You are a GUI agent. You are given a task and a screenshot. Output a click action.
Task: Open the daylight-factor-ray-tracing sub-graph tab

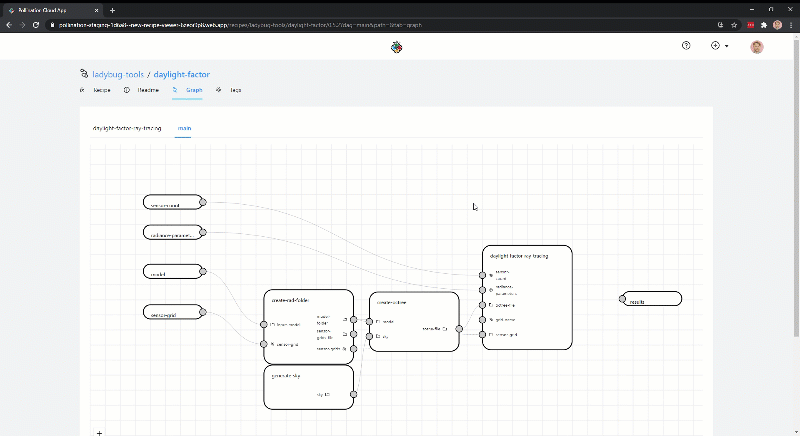pyautogui.click(x=127, y=129)
